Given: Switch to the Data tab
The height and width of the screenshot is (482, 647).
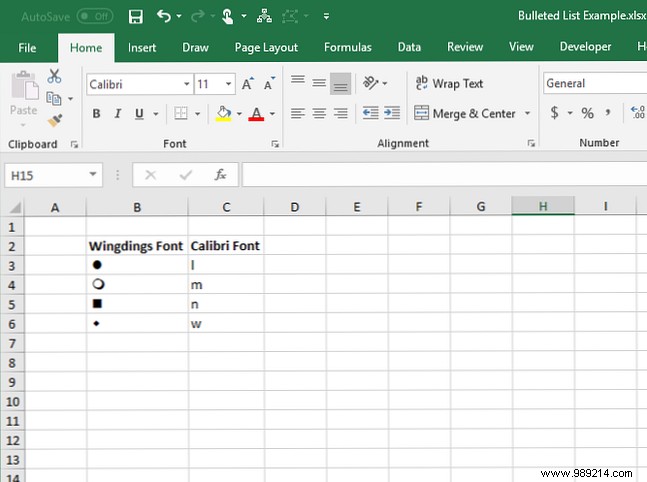Looking at the screenshot, I should coord(409,47).
